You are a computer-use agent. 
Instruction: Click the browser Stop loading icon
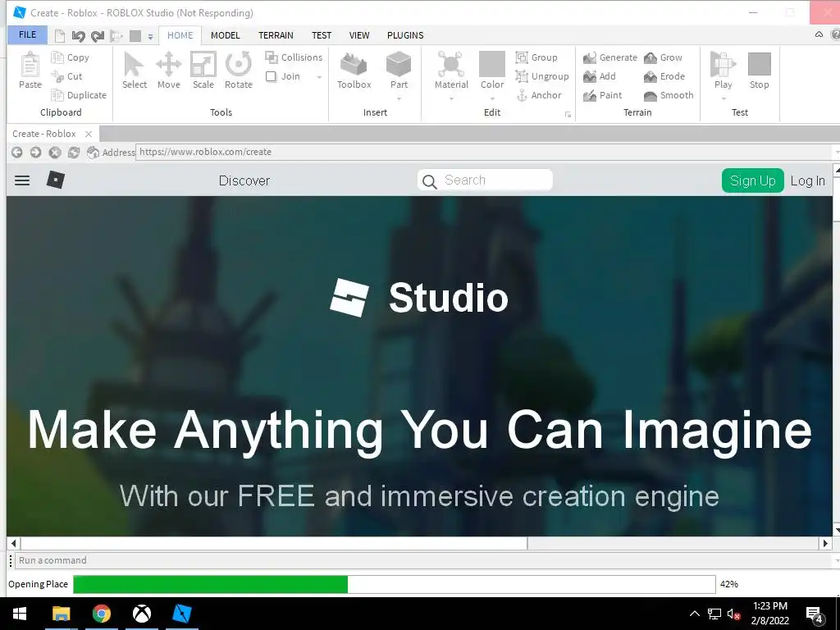click(x=55, y=152)
